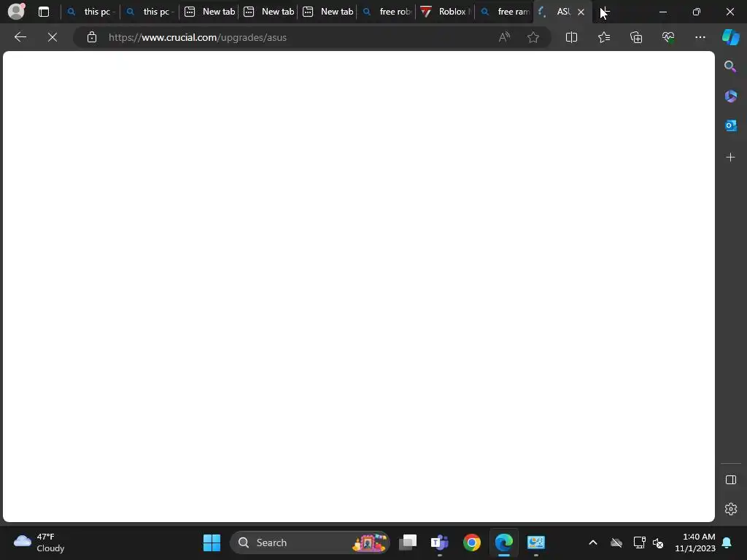
Task: Go back to the previous page
Action: [20, 37]
